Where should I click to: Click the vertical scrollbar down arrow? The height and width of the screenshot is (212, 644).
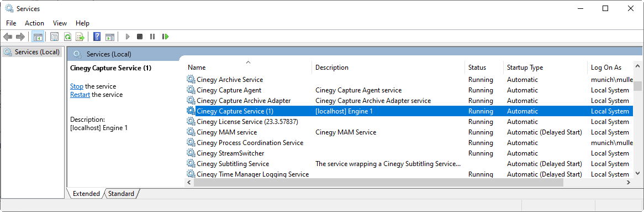click(x=637, y=174)
